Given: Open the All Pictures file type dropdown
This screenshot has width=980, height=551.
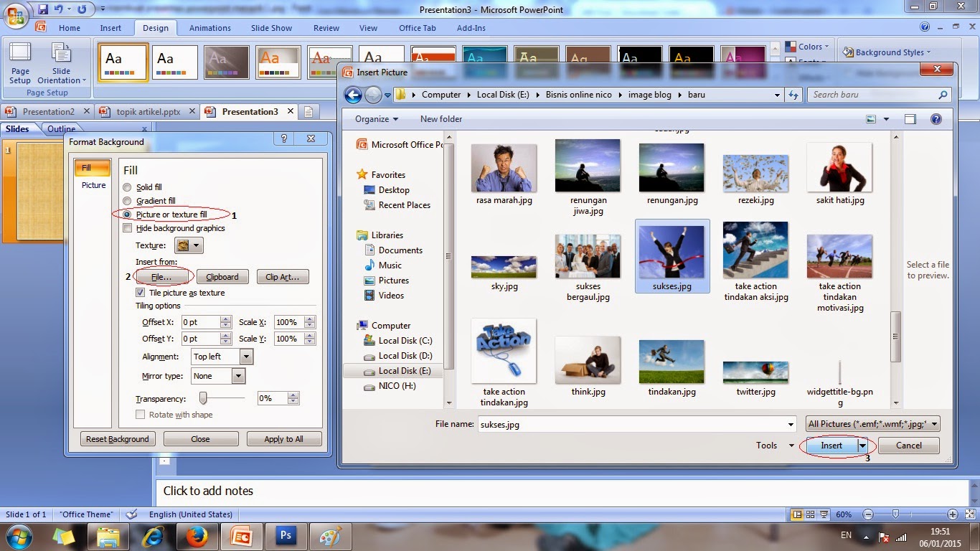Looking at the screenshot, I should (872, 424).
